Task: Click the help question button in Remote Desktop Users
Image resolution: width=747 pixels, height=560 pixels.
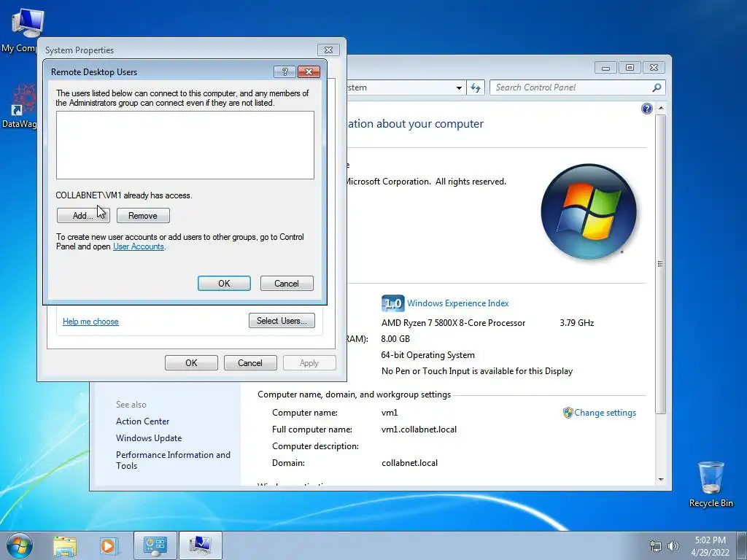Action: [285, 72]
